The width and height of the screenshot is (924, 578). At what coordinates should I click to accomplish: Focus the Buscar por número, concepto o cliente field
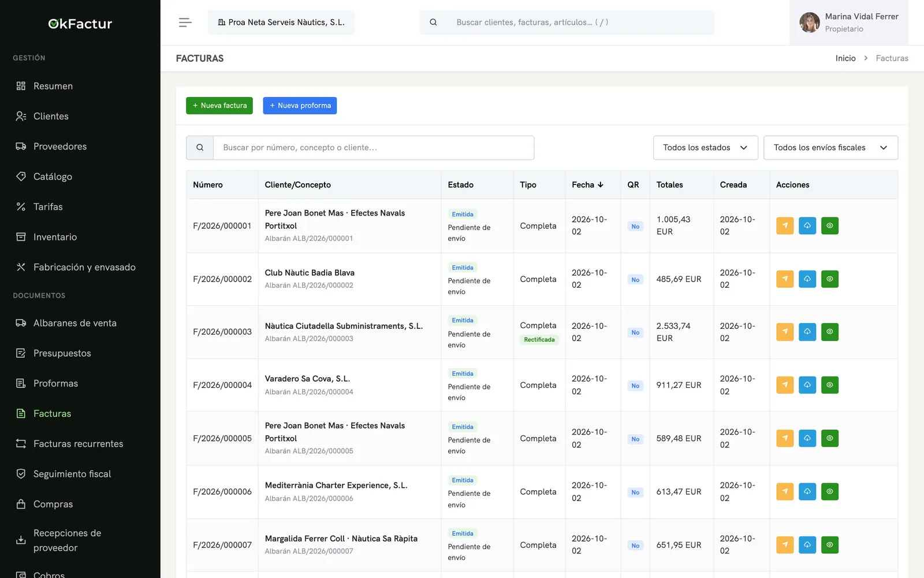pos(374,147)
